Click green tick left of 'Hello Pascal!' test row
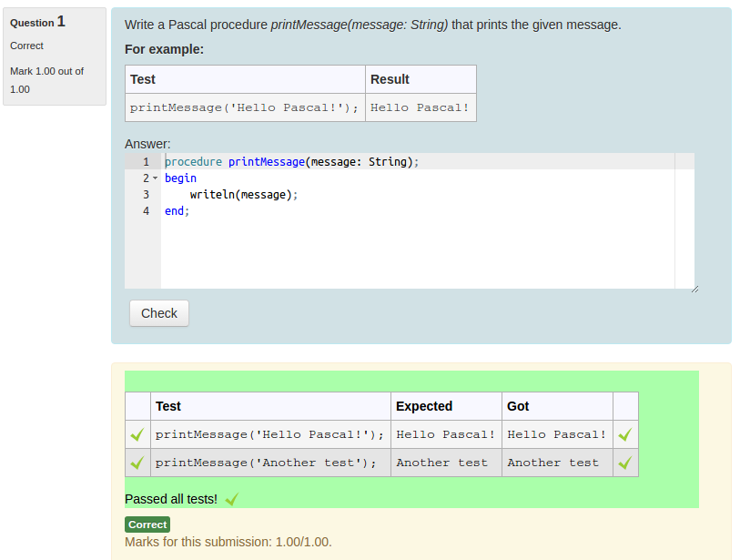The image size is (740, 560). (137, 435)
